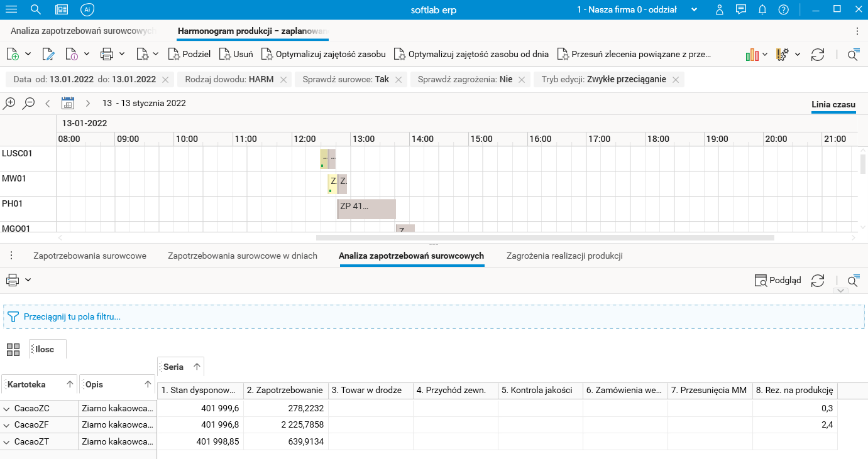
Task: Remove the Sprawdź surowce filter
Action: point(398,80)
